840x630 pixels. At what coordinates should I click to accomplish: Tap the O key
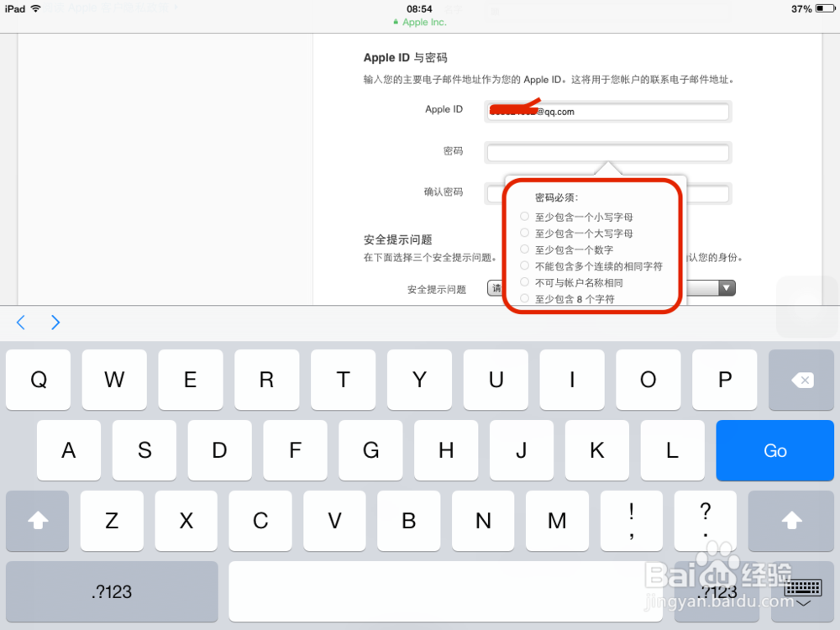[648, 380]
